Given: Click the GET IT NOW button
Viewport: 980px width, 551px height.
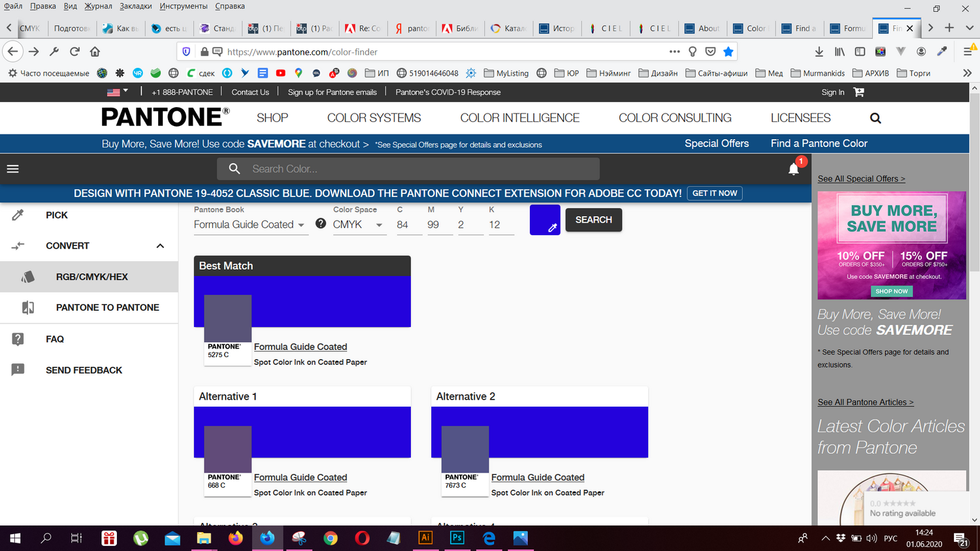Looking at the screenshot, I should pyautogui.click(x=715, y=193).
